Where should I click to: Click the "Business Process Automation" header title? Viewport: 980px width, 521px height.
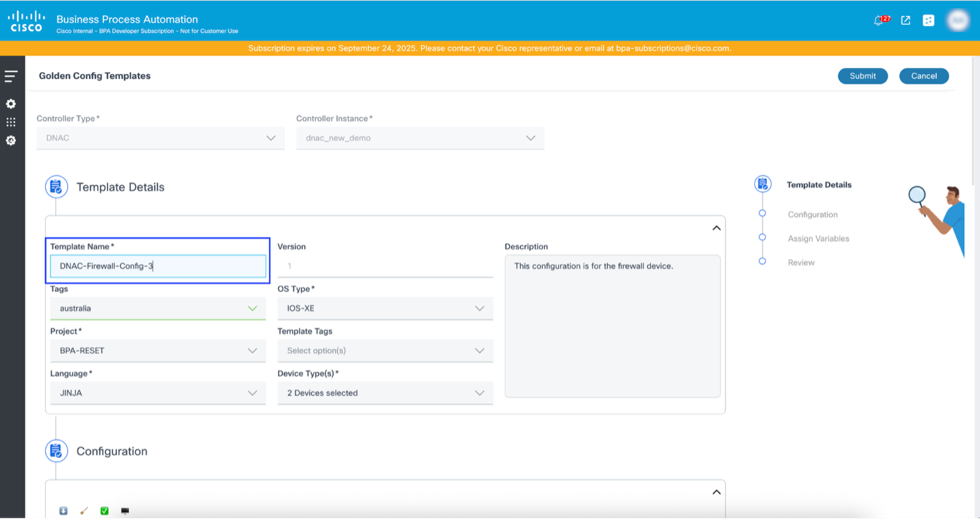[127, 20]
